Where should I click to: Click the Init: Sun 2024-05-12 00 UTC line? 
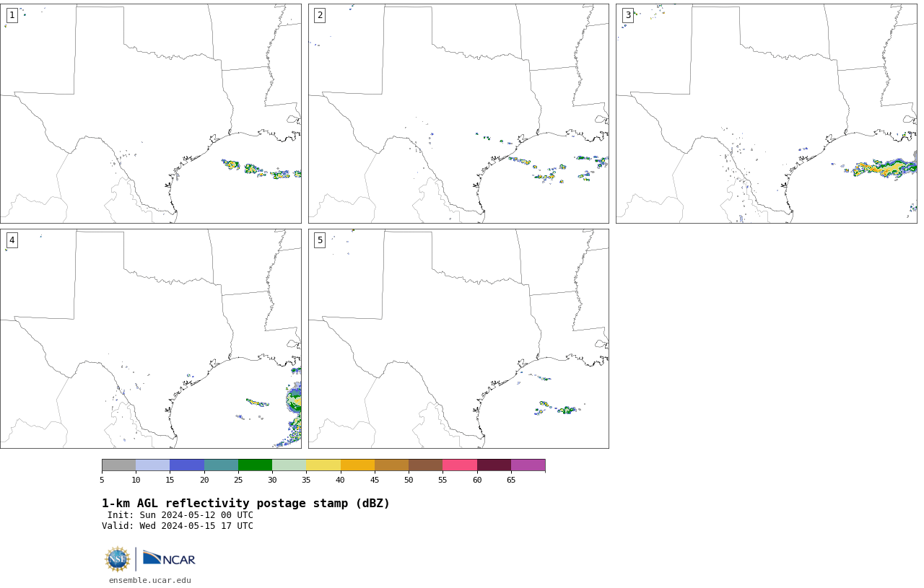(180, 515)
